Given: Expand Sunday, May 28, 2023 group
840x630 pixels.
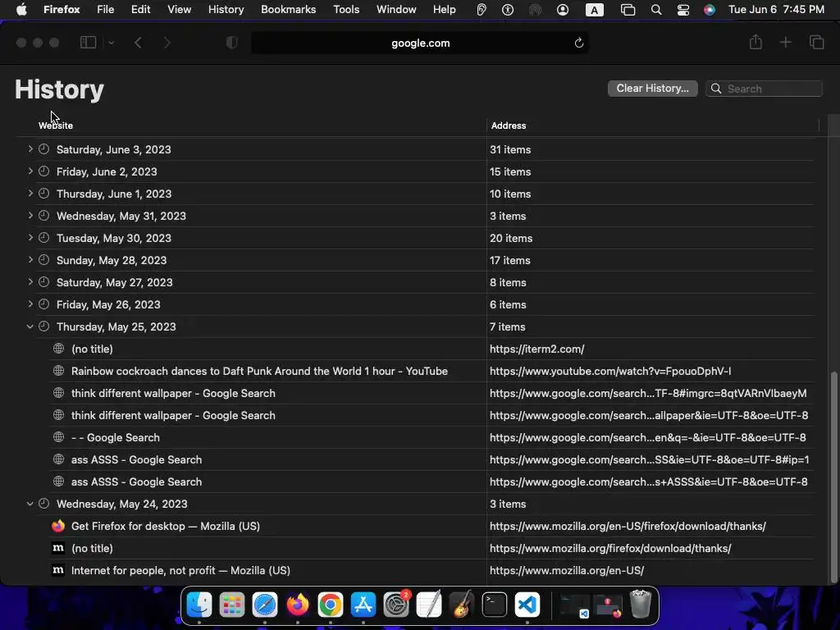Looking at the screenshot, I should pos(30,260).
